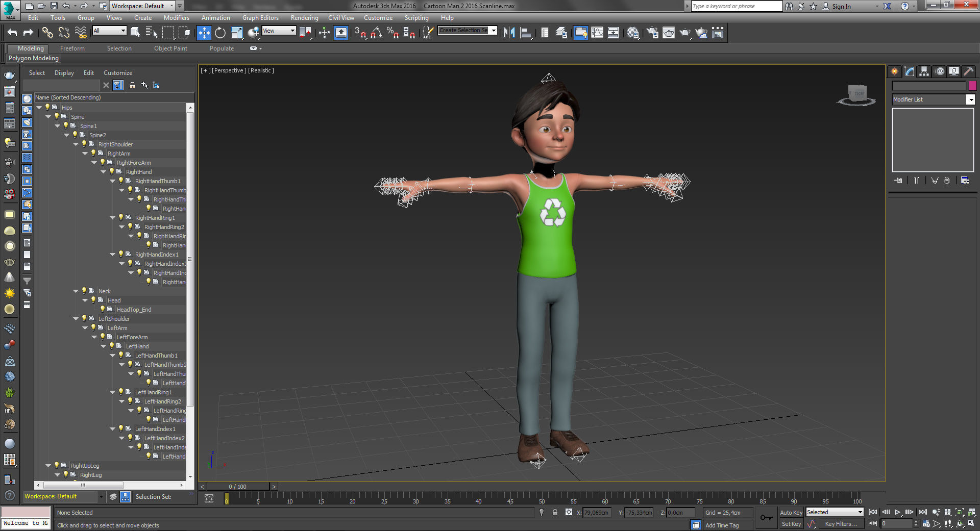This screenshot has width=980, height=531.
Task: Click the time slider 0 / 100 handle
Action: coord(237,487)
